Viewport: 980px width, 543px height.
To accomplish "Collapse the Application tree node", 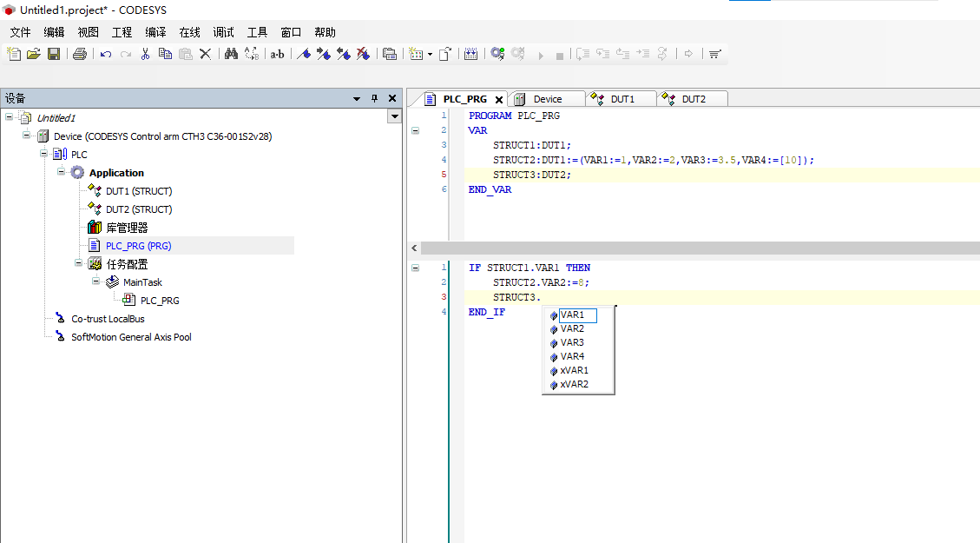I will (62, 171).
